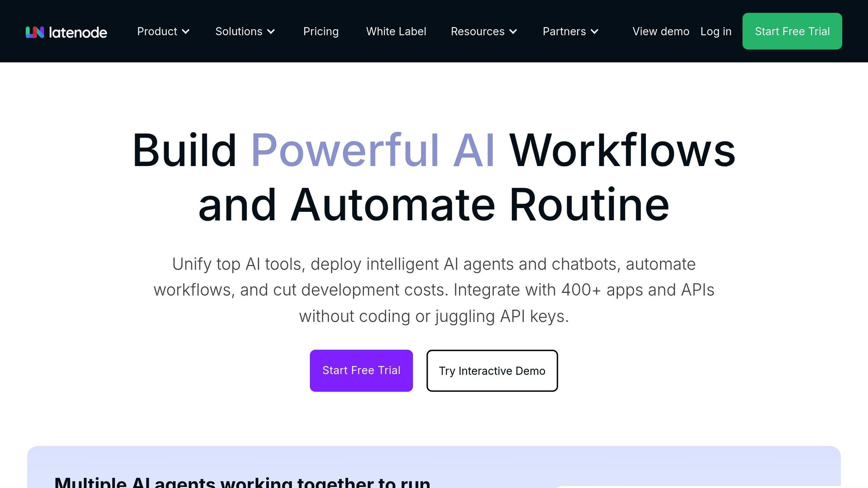The width and height of the screenshot is (868, 488).
Task: Expand the Product dropdown chevron
Action: (186, 32)
